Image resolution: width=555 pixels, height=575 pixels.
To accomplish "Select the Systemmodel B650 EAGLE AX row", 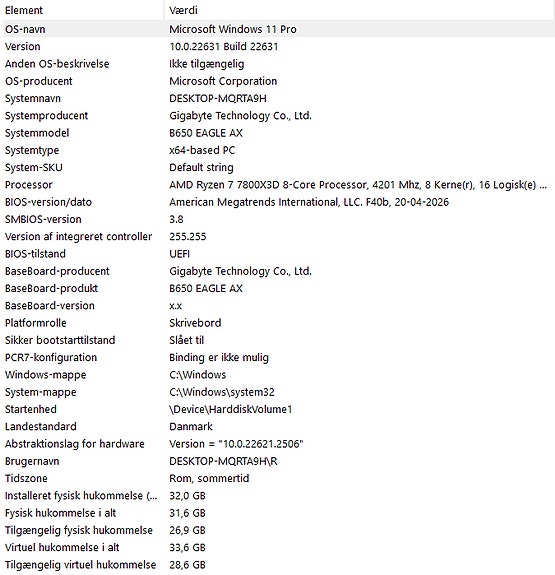I will (277, 133).
